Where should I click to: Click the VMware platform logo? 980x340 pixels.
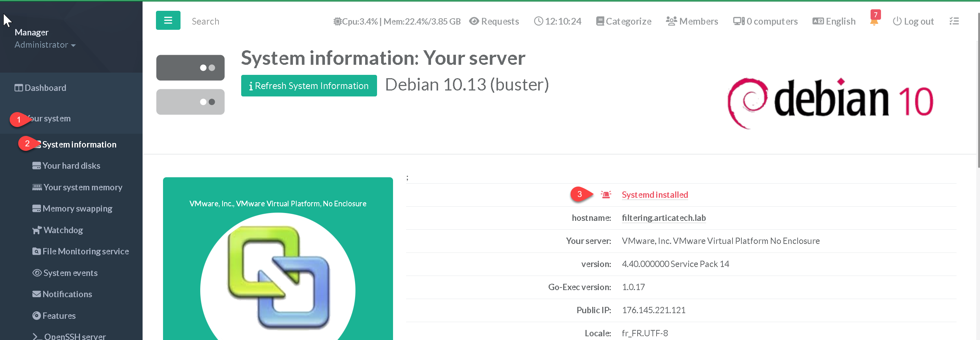pos(278,278)
